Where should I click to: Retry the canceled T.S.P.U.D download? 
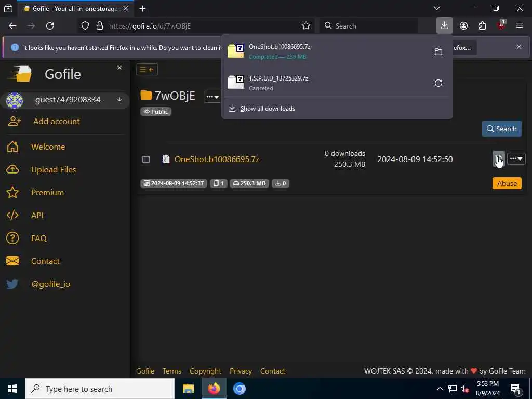438,83
